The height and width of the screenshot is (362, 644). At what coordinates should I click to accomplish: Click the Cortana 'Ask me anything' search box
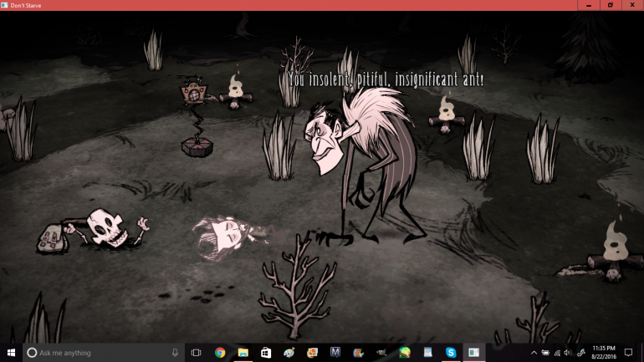point(102,353)
